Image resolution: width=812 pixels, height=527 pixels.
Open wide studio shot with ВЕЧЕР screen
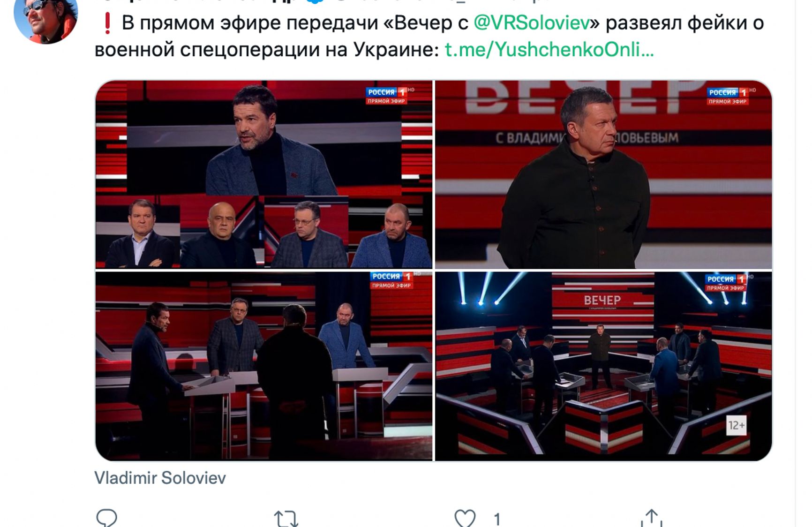coord(603,366)
